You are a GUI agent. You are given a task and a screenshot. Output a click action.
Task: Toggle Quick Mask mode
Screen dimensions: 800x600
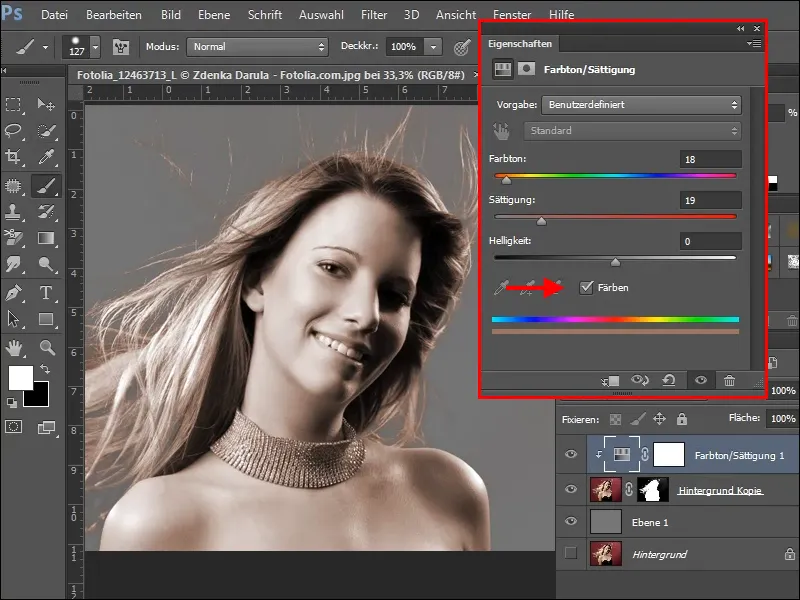tap(13, 427)
